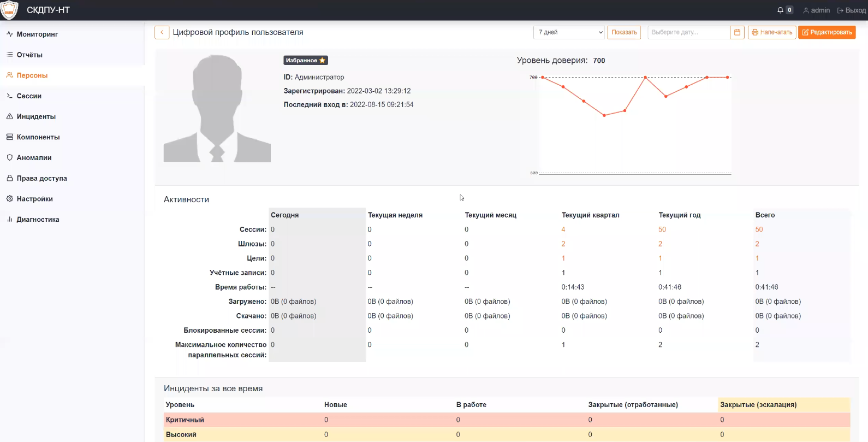Open sessions count 50 under Всего

(759, 229)
